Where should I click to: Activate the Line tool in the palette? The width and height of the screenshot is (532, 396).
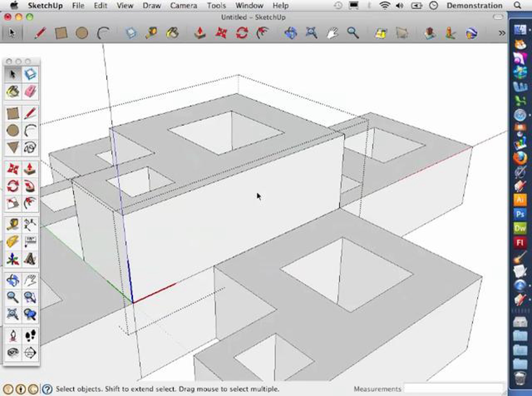tap(30, 113)
